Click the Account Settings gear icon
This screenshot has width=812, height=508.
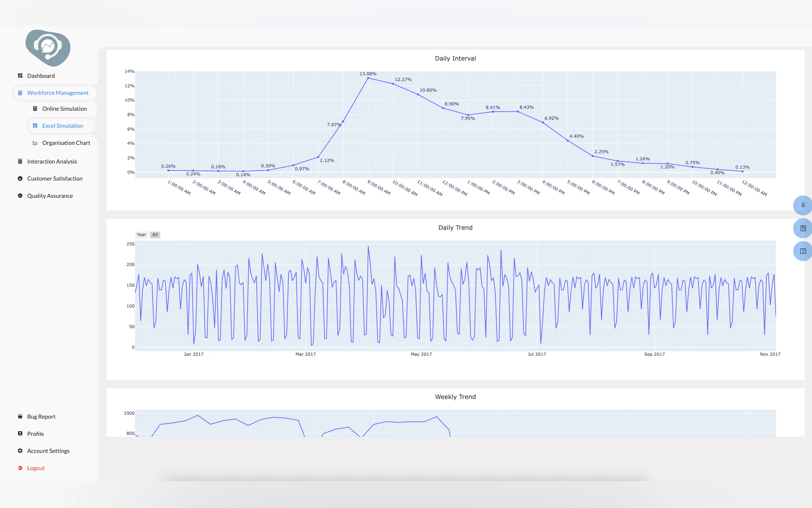click(20, 450)
